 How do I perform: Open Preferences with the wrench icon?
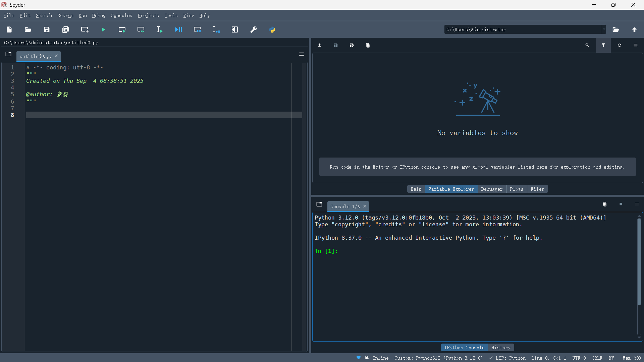point(254,29)
